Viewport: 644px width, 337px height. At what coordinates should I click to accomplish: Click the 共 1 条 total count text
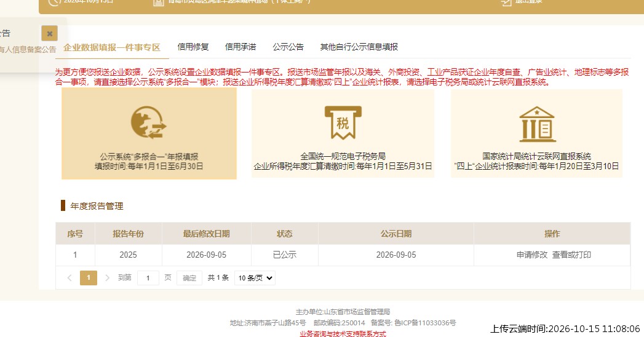coord(218,278)
